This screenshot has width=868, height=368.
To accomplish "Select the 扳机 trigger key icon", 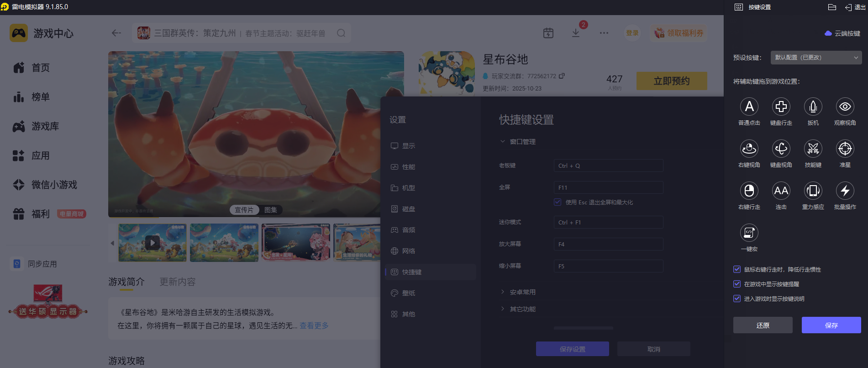I will pos(813,107).
